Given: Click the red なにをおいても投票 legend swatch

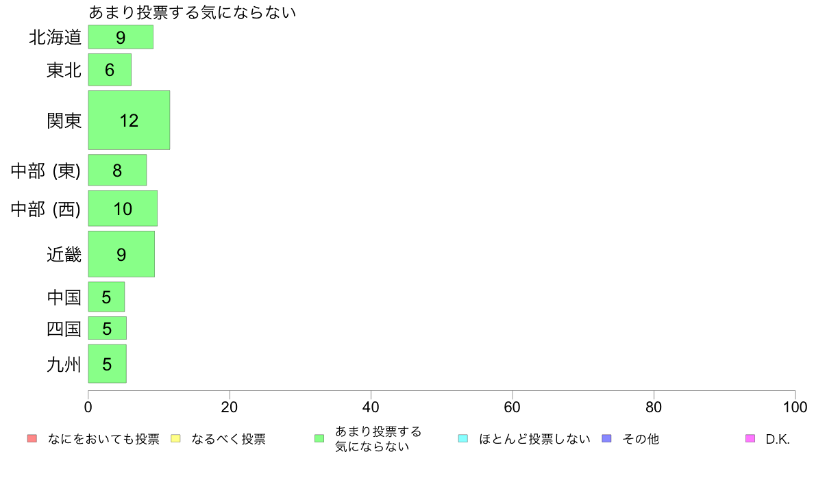Looking at the screenshot, I should coord(32,438).
